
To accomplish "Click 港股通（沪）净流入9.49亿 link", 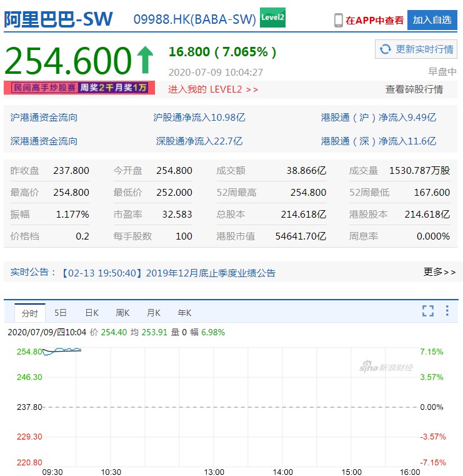I will (379, 118).
